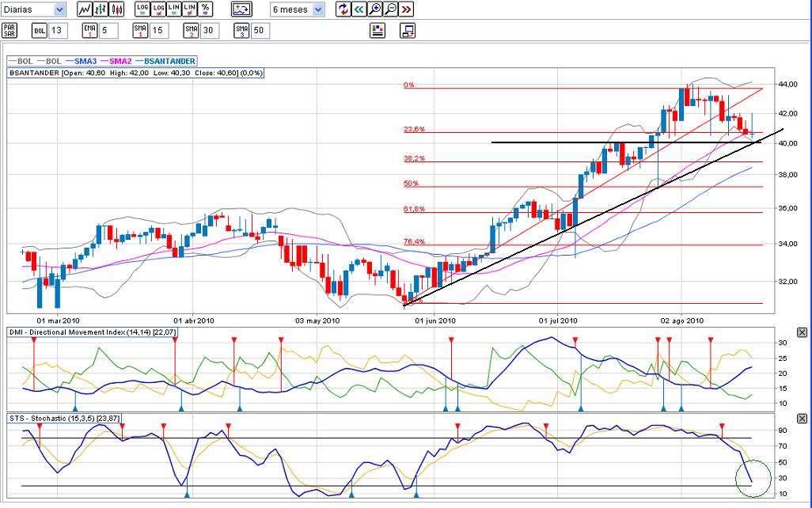Open the chart annotations/drawing icon
812x508 pixels.
click(x=241, y=9)
